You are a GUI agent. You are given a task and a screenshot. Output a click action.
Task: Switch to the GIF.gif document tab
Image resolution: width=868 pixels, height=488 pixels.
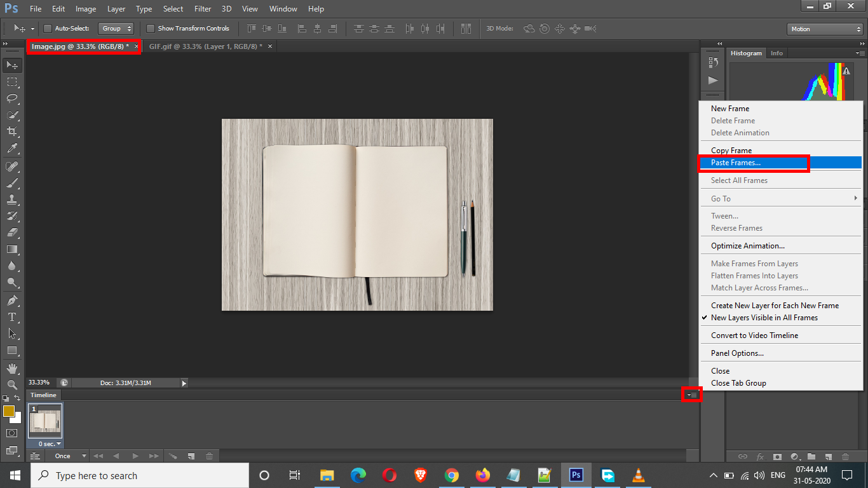coord(205,46)
